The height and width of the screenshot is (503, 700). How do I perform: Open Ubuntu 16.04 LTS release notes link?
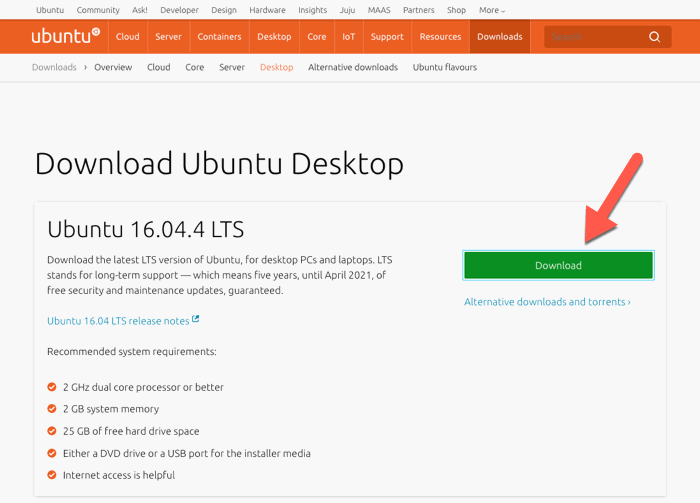(118, 321)
